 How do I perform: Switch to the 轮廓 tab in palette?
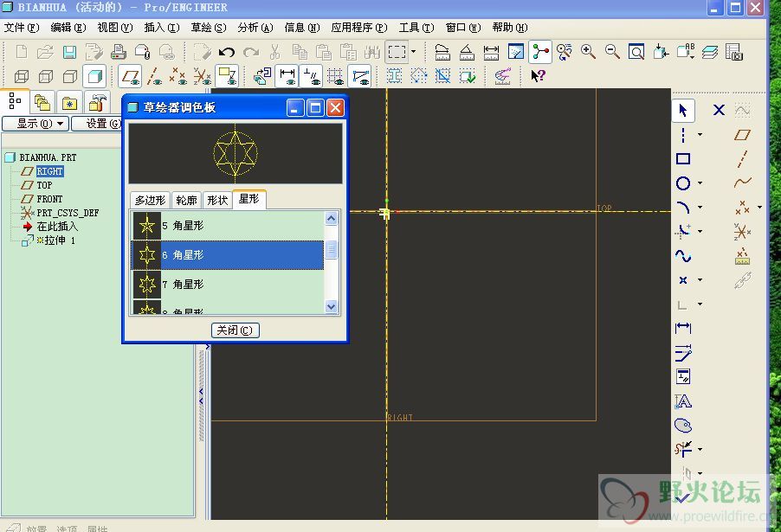click(x=186, y=200)
